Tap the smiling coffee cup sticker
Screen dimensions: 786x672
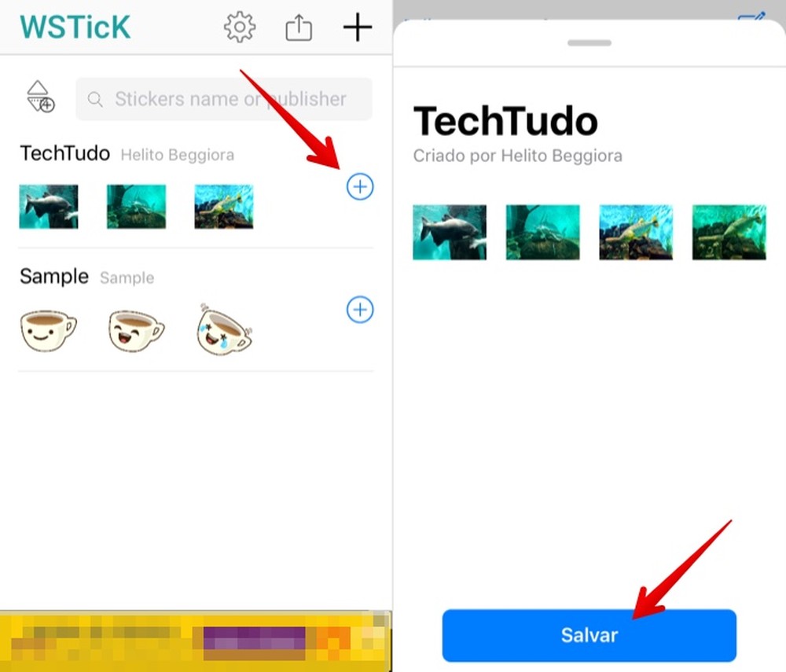tap(49, 330)
